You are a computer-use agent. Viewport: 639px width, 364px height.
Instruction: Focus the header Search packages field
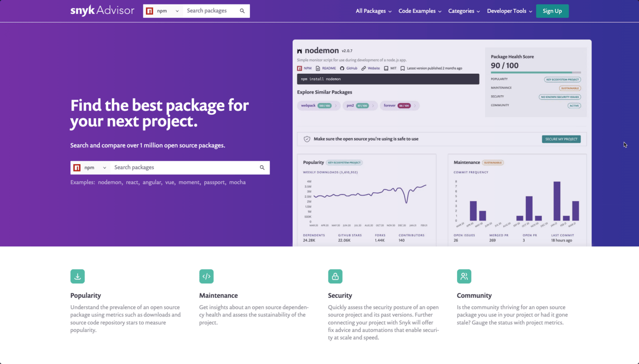point(210,11)
